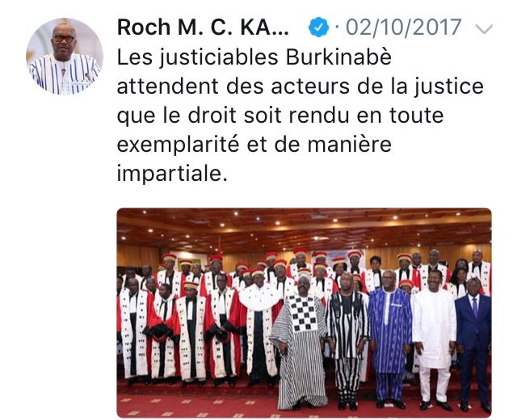
Task: Tap the judge in white fur cape
Action: point(260,326)
